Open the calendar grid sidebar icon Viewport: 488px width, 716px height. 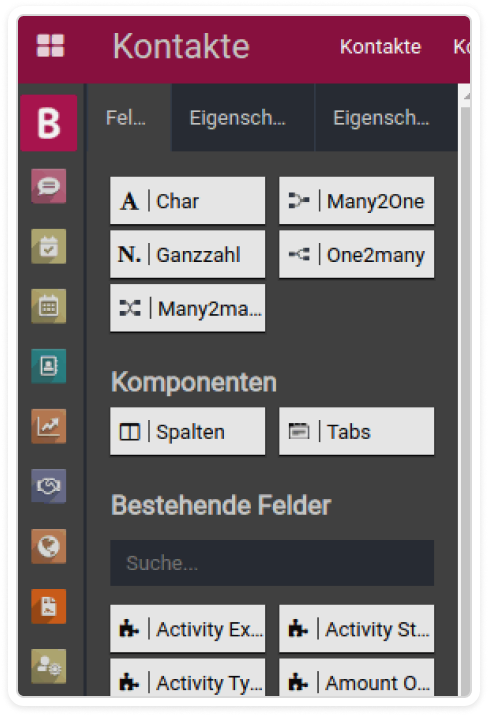(49, 306)
